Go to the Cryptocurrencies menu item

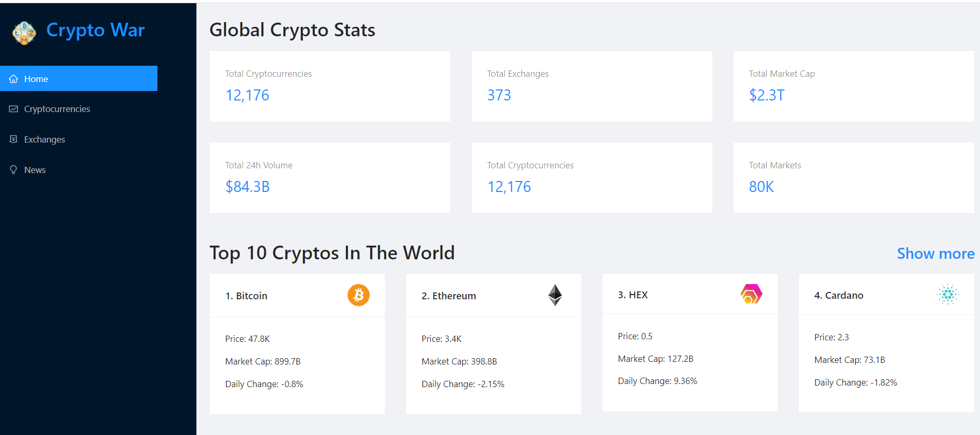point(78,109)
